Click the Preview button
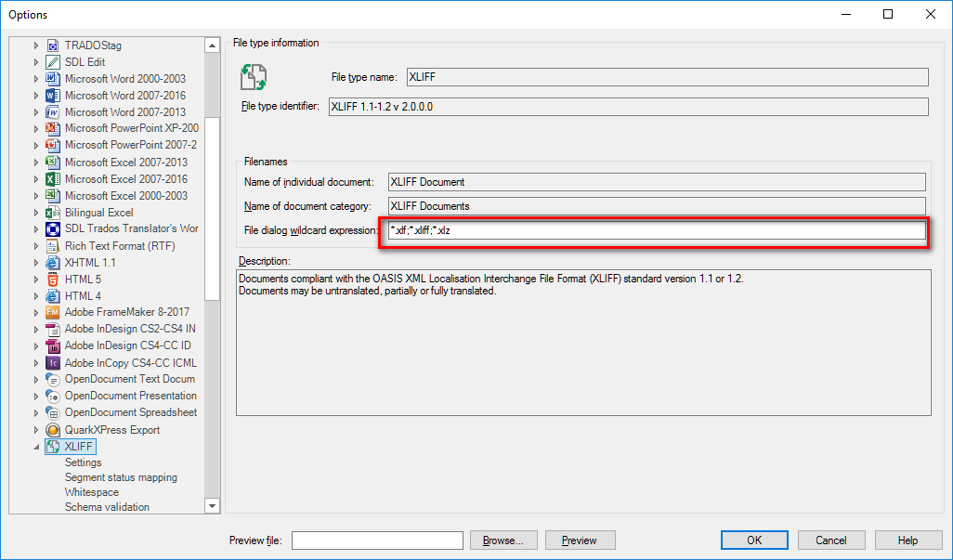953x560 pixels. click(580, 540)
